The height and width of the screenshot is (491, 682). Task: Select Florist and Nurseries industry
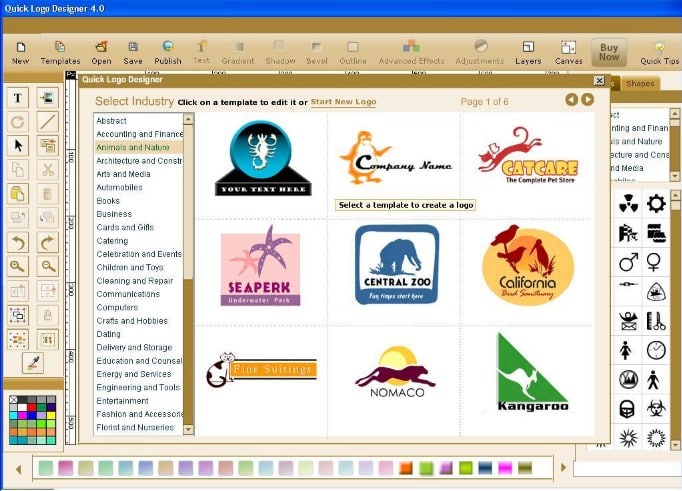(x=139, y=428)
